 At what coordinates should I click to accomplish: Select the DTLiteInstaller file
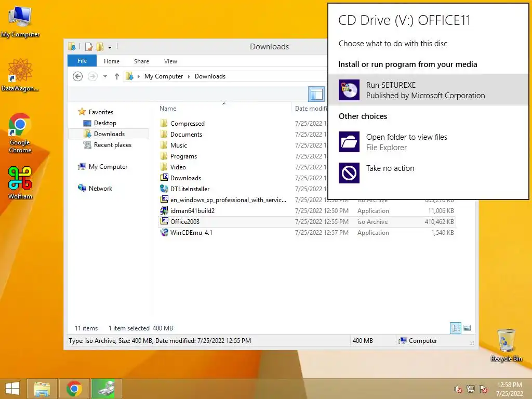190,189
